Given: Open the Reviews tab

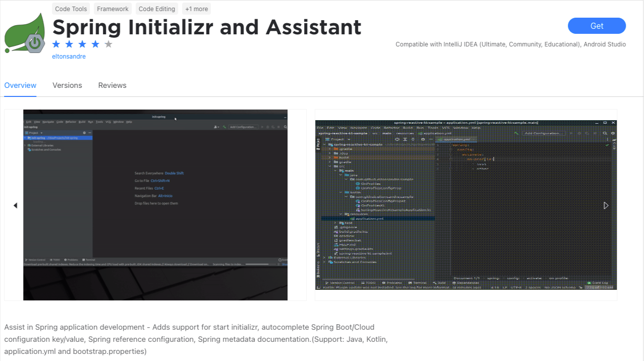Looking at the screenshot, I should pos(112,85).
